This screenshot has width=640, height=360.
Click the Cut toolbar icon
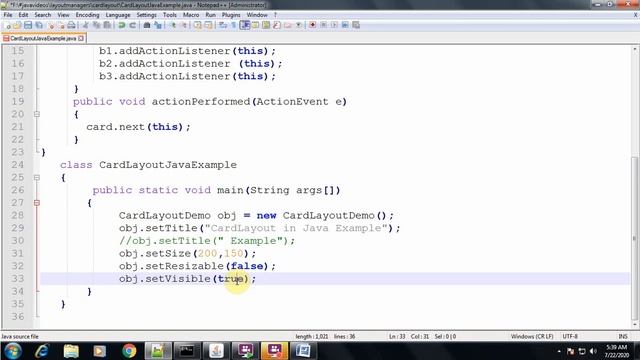coord(85,25)
